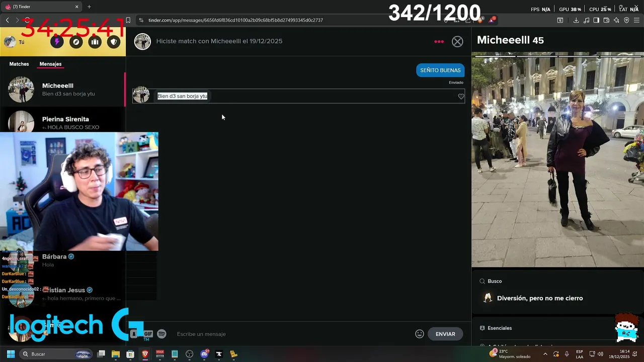Open the browser hamburger main menu

636,20
